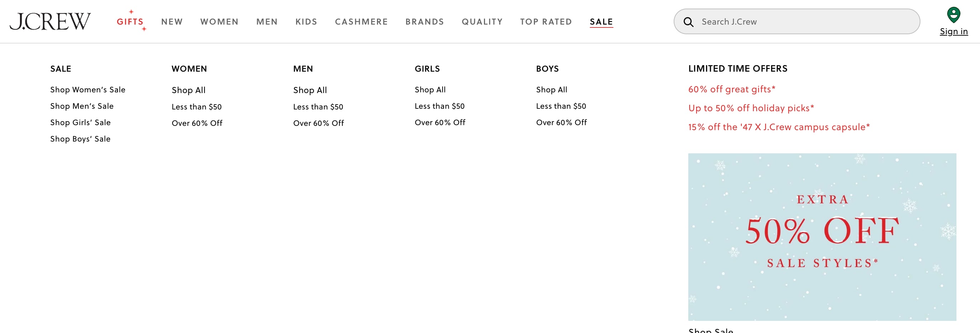
Task: Click the Sign in link
Action: pyautogui.click(x=953, y=31)
